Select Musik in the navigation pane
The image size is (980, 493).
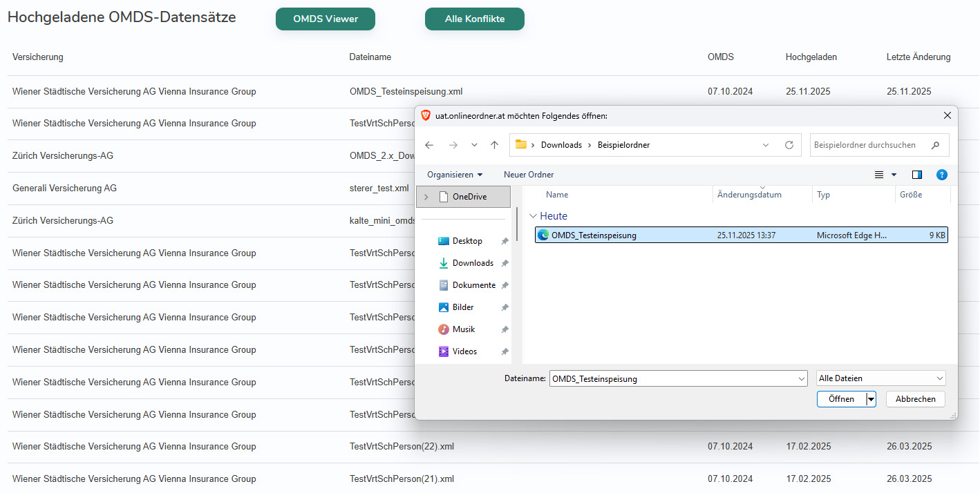click(464, 329)
